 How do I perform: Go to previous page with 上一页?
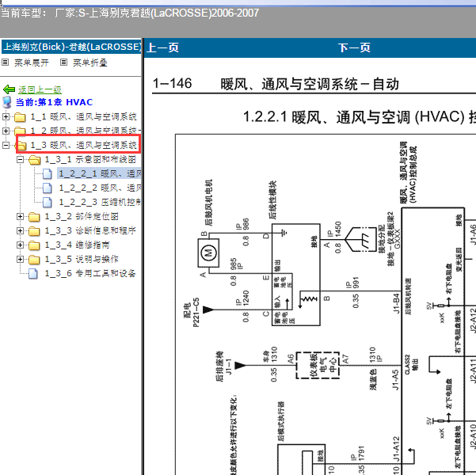pyautogui.click(x=162, y=47)
